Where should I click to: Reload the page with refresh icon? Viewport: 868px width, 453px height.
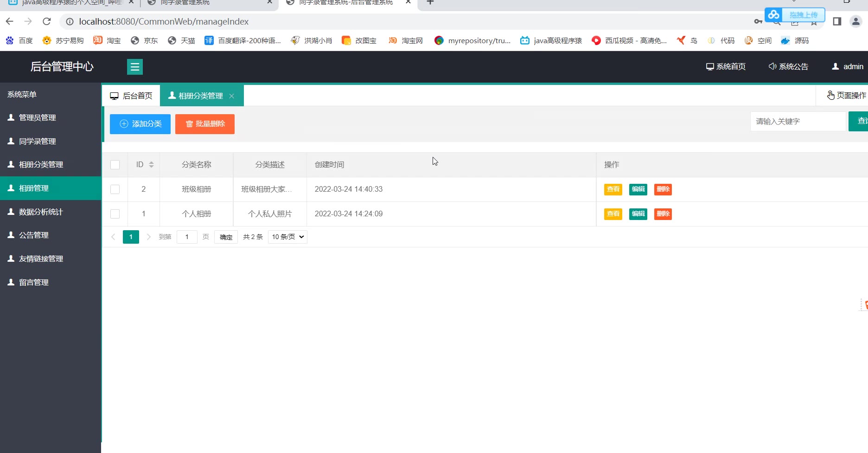[x=46, y=21]
